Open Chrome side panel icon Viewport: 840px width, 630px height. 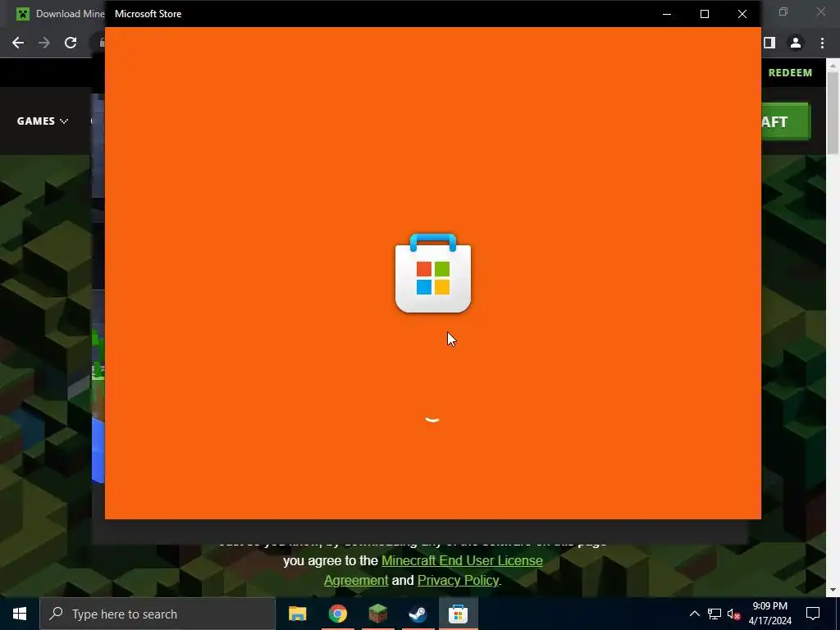click(769, 43)
